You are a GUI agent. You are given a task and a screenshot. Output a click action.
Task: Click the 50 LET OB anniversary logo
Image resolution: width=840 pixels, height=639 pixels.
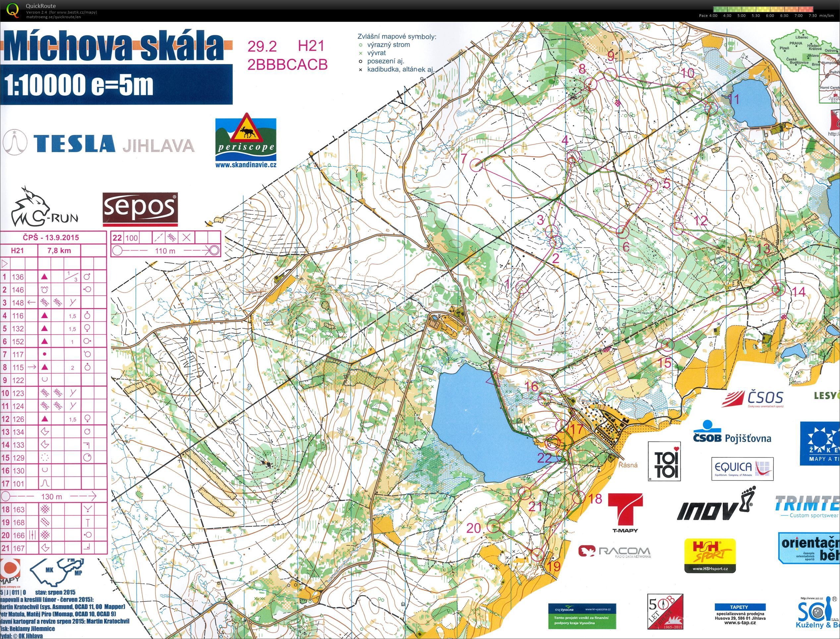[x=665, y=611]
